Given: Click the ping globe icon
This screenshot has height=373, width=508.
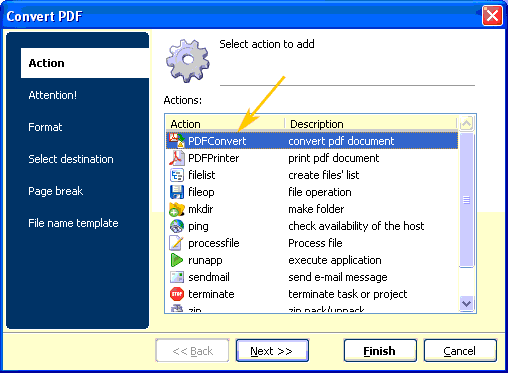Looking at the screenshot, I should coord(177,226).
